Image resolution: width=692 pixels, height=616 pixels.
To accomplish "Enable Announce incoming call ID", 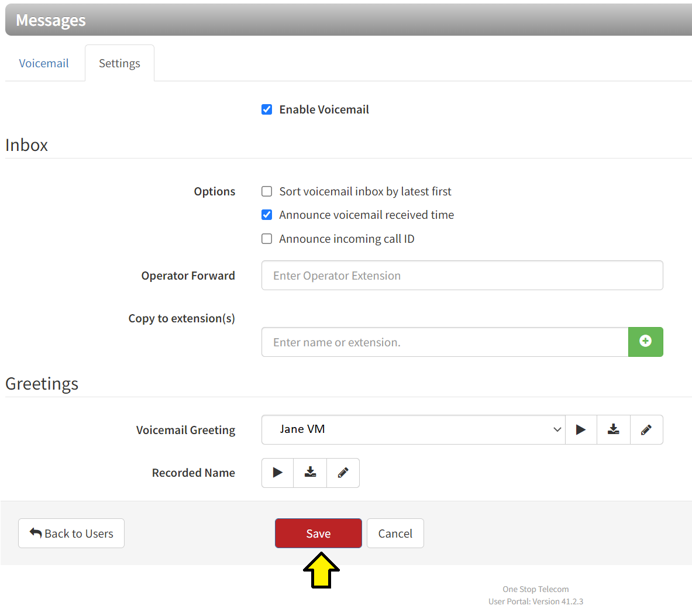I will coord(267,239).
